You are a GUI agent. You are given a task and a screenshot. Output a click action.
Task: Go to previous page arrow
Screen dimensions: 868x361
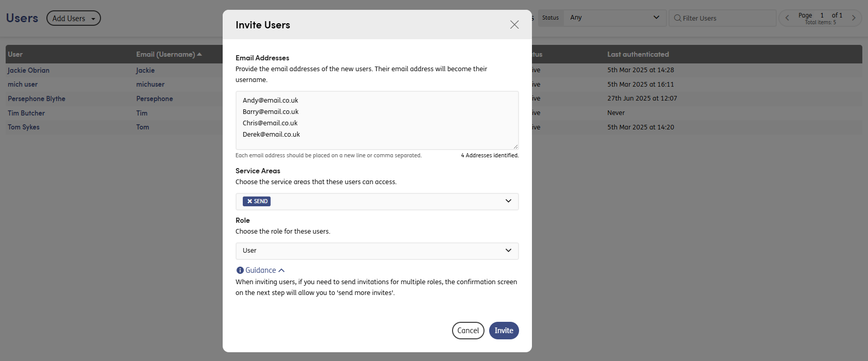(x=787, y=18)
